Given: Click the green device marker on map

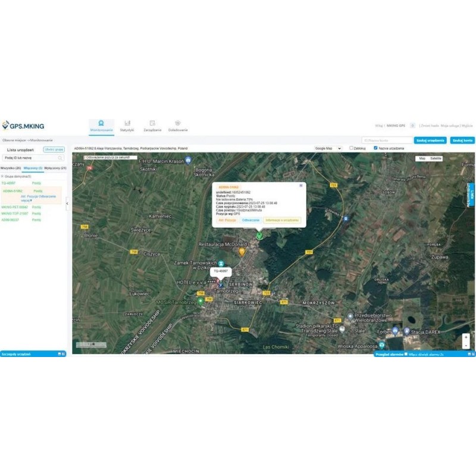Looking at the screenshot, I should coord(259,235).
